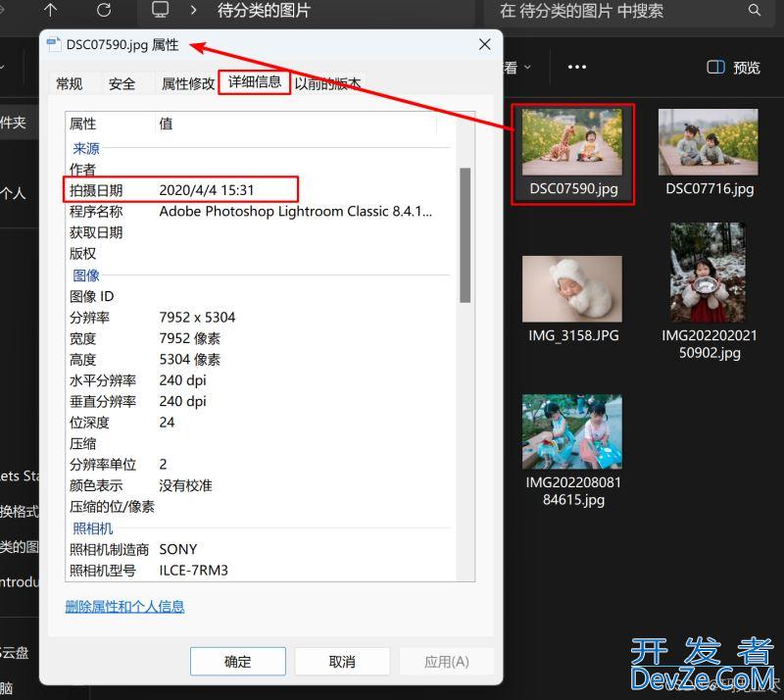The height and width of the screenshot is (700, 784).
Task: Select the 宽度 7952 像素 row
Action: tap(260, 338)
